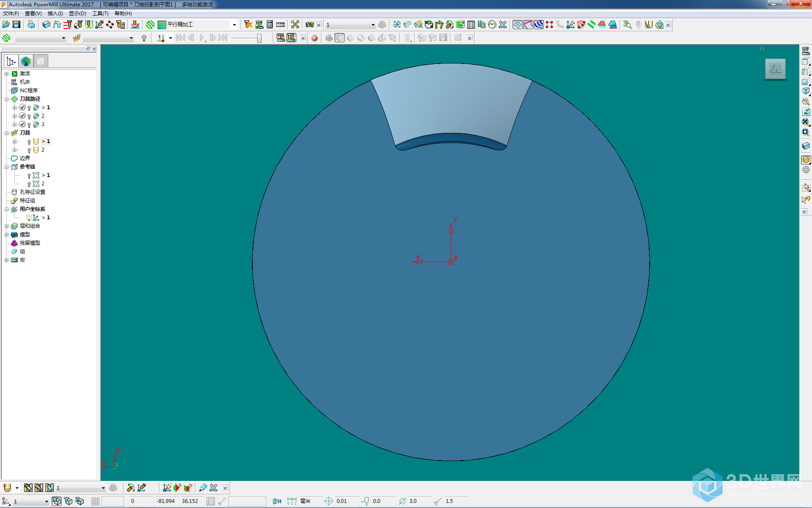This screenshot has width=812, height=508.
Task: Select NC程序 item in explorer tree
Action: 29,91
